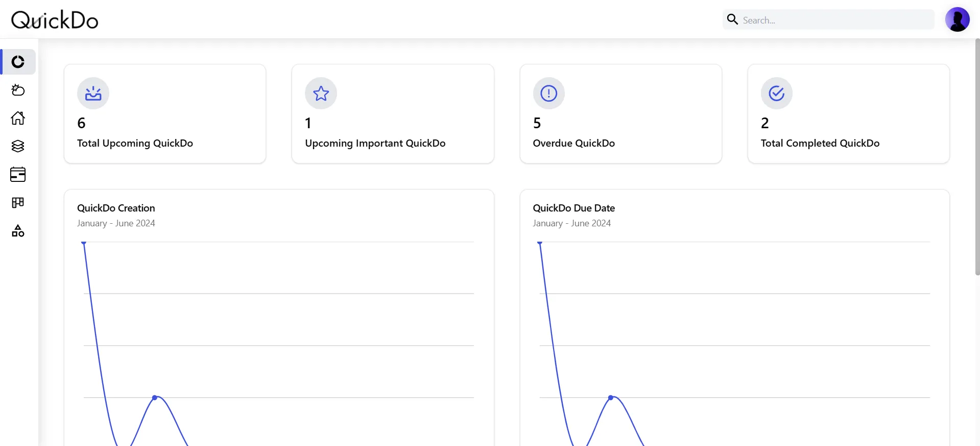
Task: Select the stacked layers sidebar icon
Action: (x=18, y=146)
